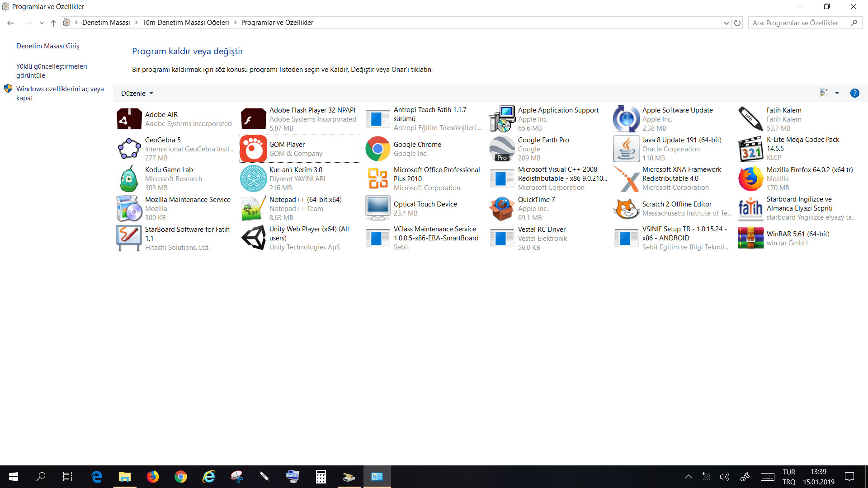Open the notification action center
This screenshot has height=488, width=868.
pyautogui.click(x=849, y=477)
